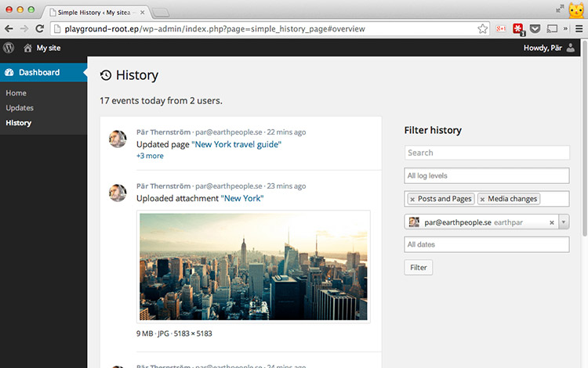Click the "22 mins ago" timestamp
Screen dimensions: 588x368
click(286, 132)
